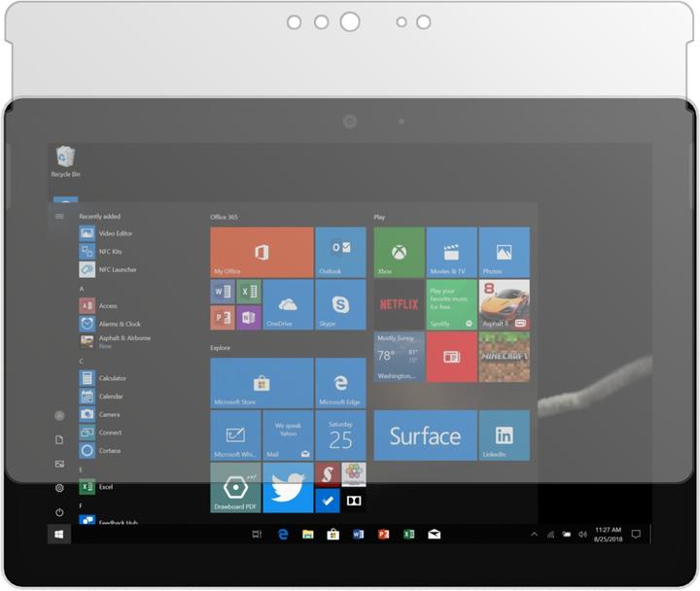Open the Mail tile

(288, 435)
